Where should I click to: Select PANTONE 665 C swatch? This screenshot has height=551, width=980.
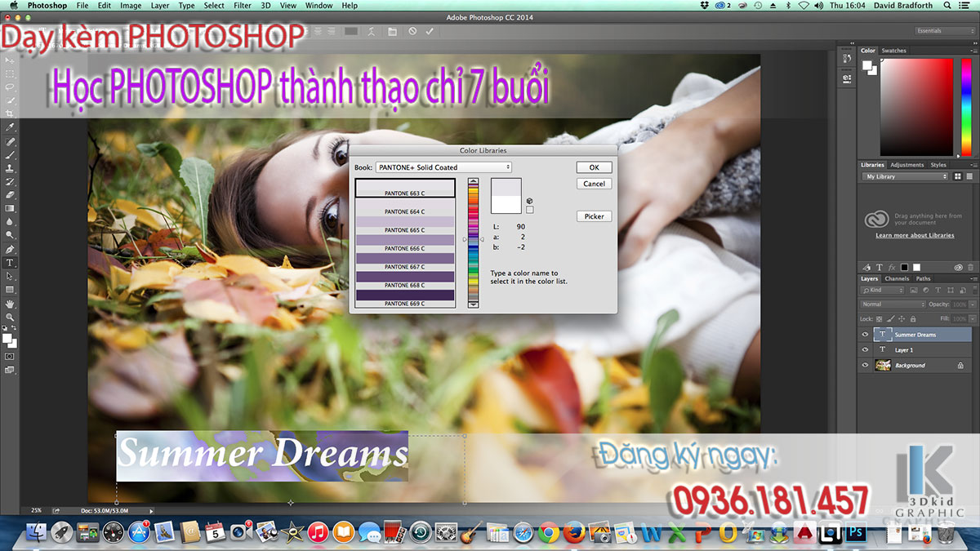point(404,224)
